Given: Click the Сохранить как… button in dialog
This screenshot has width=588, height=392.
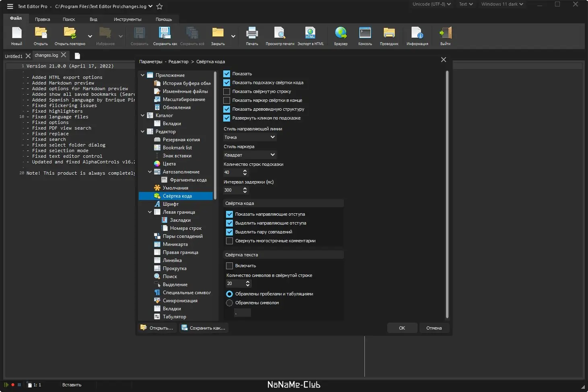Looking at the screenshot, I should point(204,328).
